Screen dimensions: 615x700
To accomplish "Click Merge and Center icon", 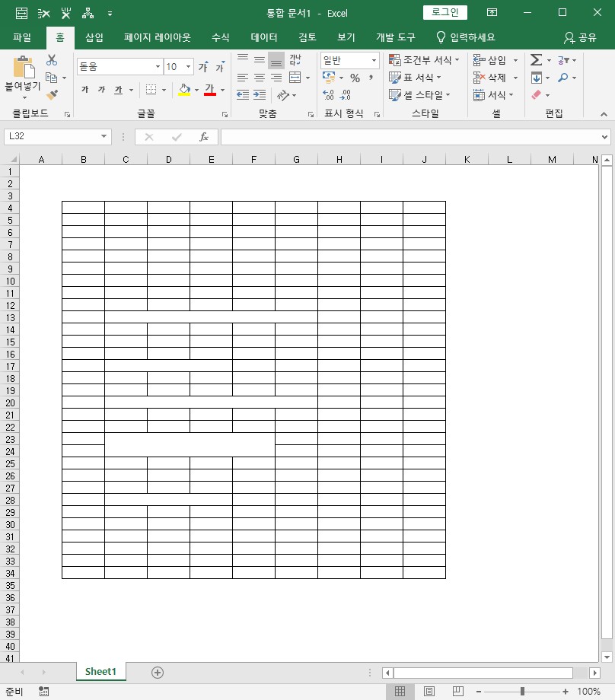I will (295, 78).
